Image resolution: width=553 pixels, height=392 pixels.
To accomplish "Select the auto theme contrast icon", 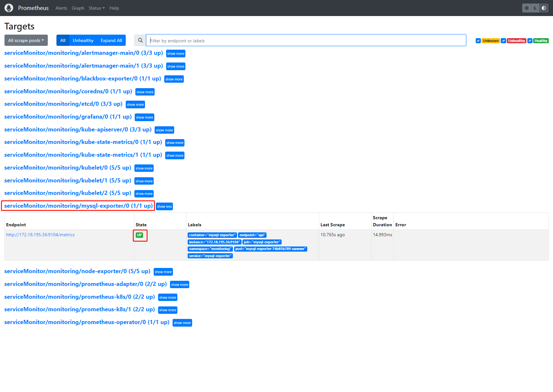I will click(544, 8).
